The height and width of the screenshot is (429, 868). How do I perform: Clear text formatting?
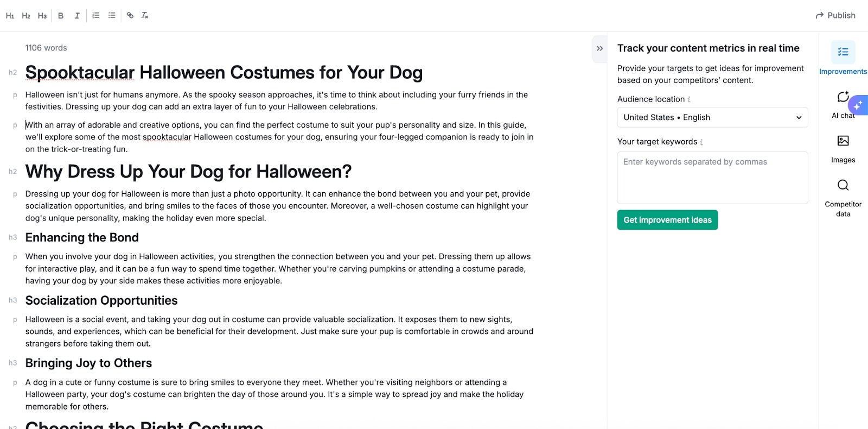pos(145,15)
